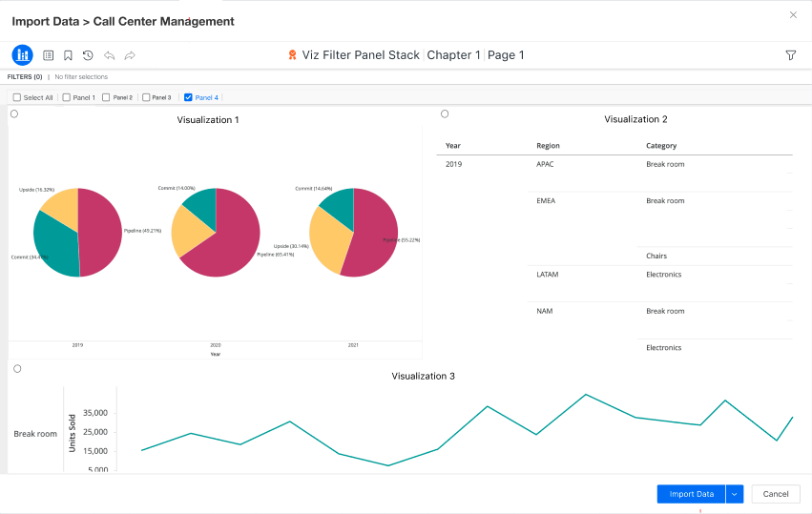Open the history clock icon
The width and height of the screenshot is (812, 514).
coord(88,55)
